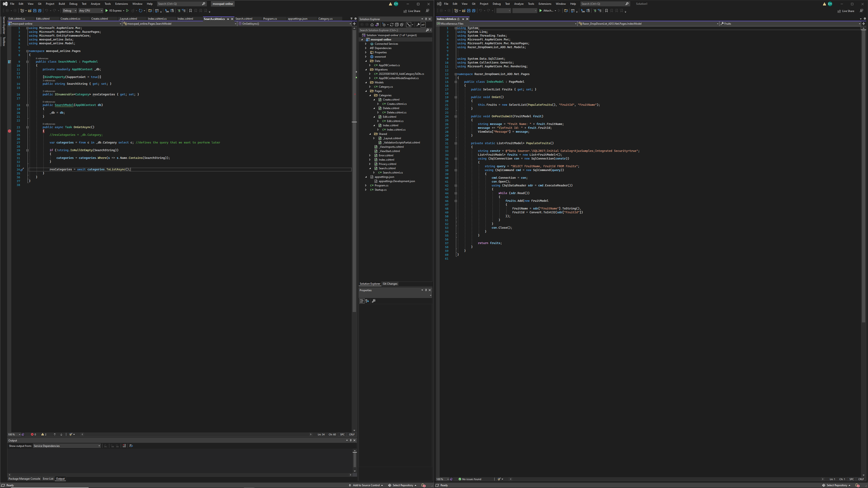Image resolution: width=868 pixels, height=488 pixels.
Task: Click Add to Source Control in left status bar
Action: 366,485
